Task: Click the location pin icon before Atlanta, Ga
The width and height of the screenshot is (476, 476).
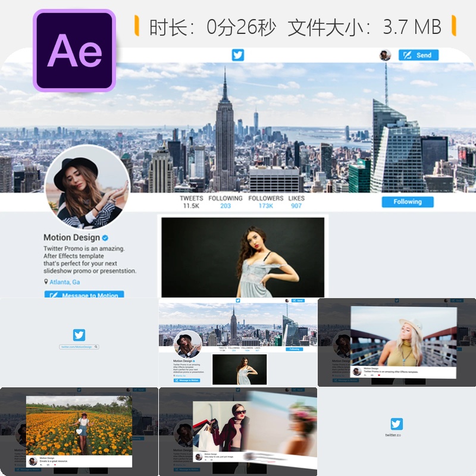Action: click(x=45, y=282)
